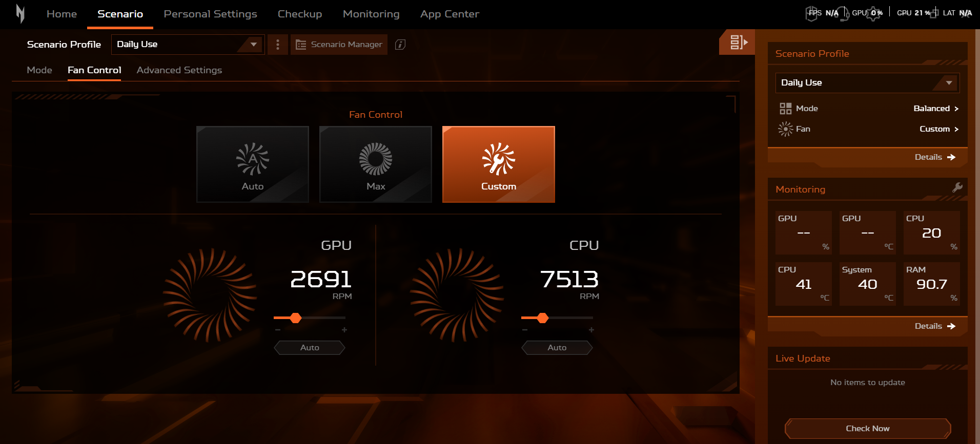The height and width of the screenshot is (444, 980).
Task: Collapse the side panel with toggle icon
Action: click(x=738, y=42)
